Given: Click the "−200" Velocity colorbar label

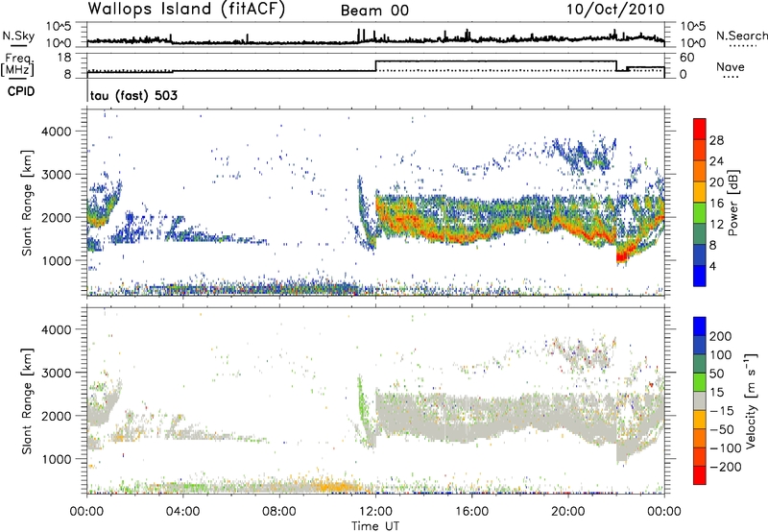Looking at the screenshot, I should pos(726,467).
